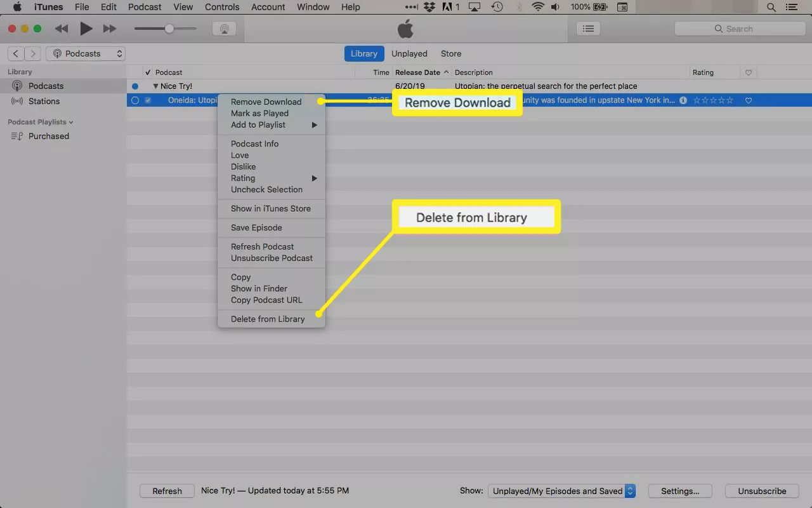Viewport: 812px width, 508px height.
Task: Choose Show in iTunes Store
Action: [x=272, y=208]
